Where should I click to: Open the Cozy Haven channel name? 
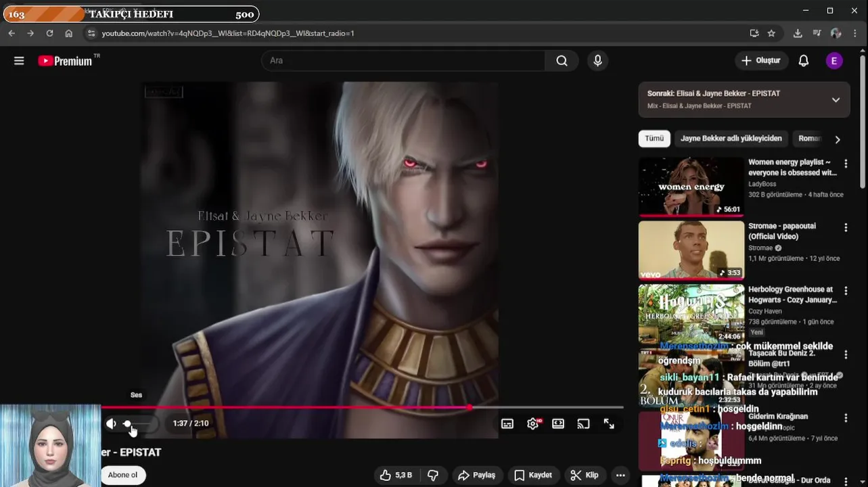pos(765,311)
